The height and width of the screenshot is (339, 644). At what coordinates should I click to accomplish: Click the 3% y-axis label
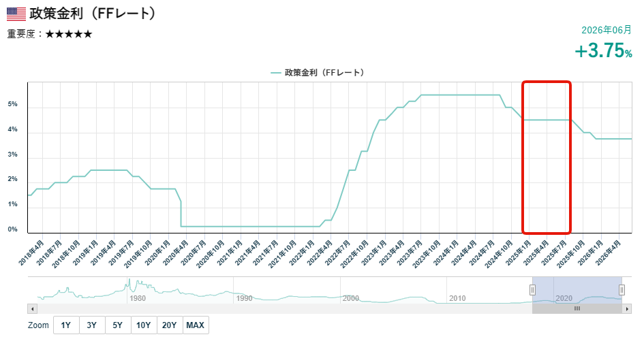tap(12, 155)
